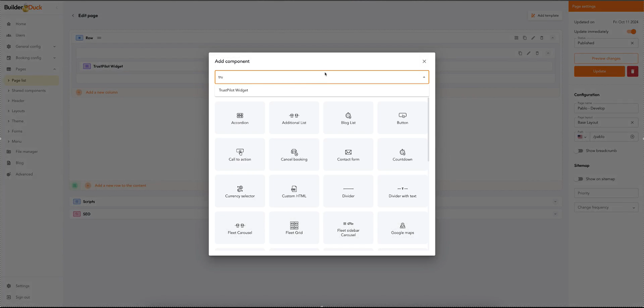Close the Add component dialog
Image resolution: width=644 pixels, height=308 pixels.
424,62
